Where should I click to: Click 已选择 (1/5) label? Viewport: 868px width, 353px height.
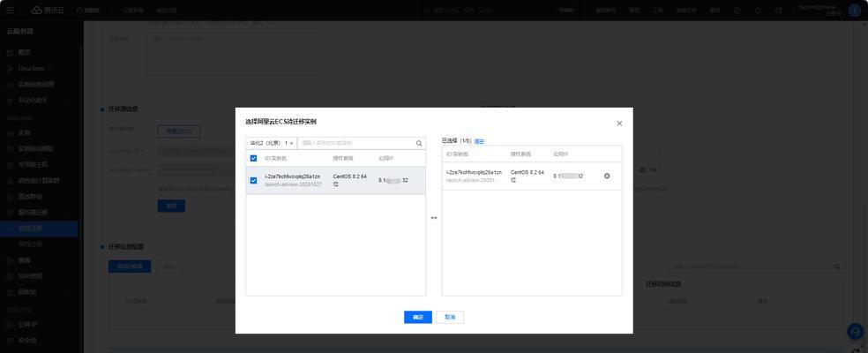[x=457, y=141]
